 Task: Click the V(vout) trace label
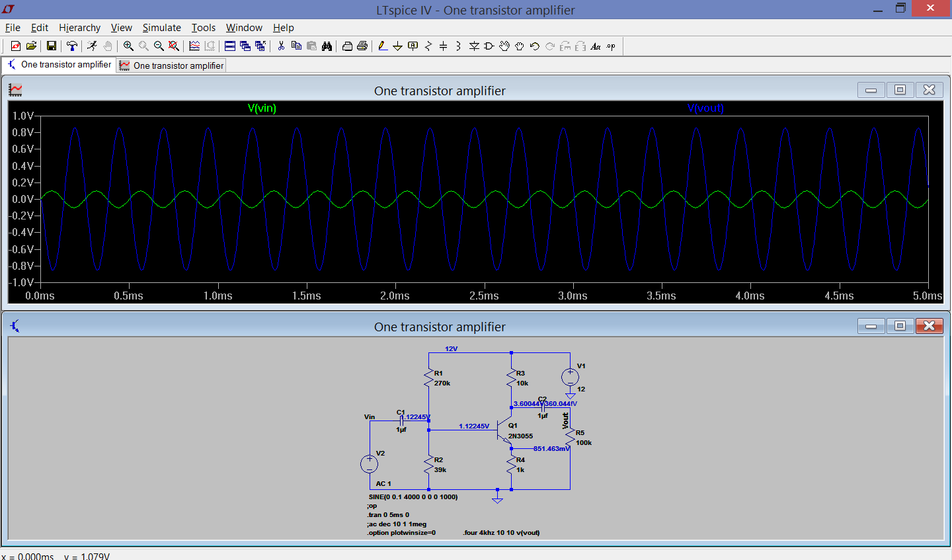click(705, 108)
